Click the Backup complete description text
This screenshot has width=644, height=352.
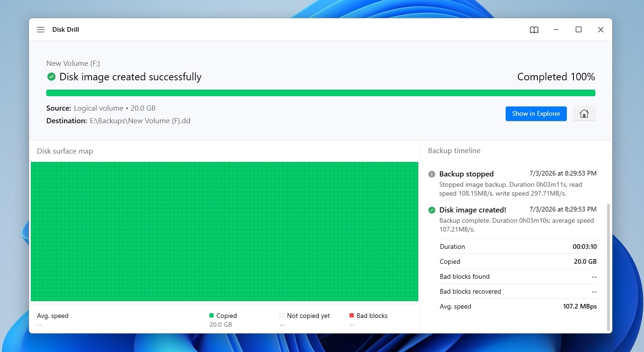pyautogui.click(x=516, y=225)
